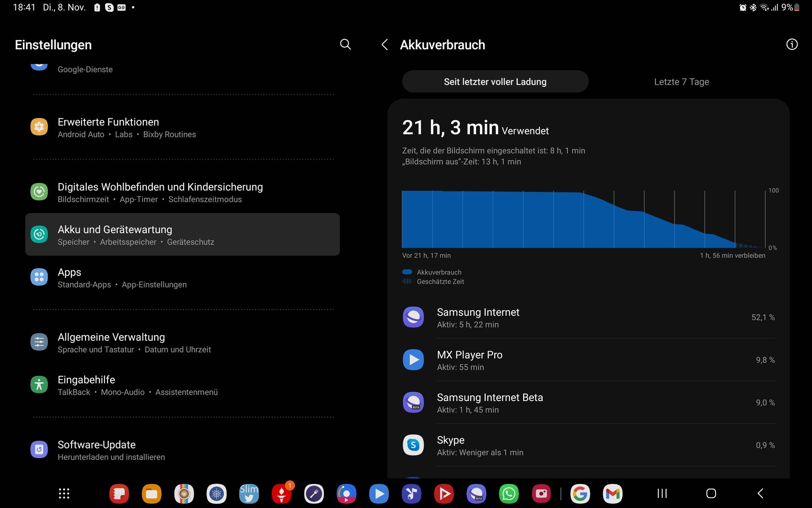Switch to Letzte 7 Tage tab
The image size is (812, 508).
[x=681, y=82]
